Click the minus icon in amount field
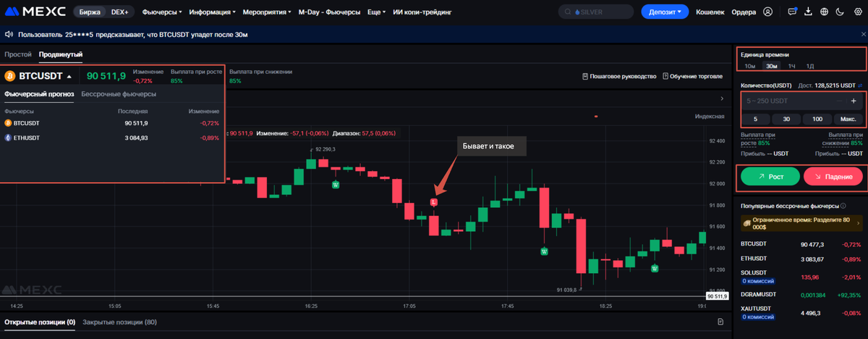868x339 pixels. (840, 101)
